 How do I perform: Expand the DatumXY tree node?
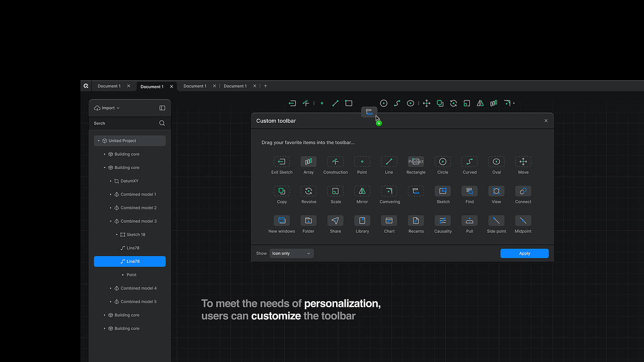coord(111,181)
